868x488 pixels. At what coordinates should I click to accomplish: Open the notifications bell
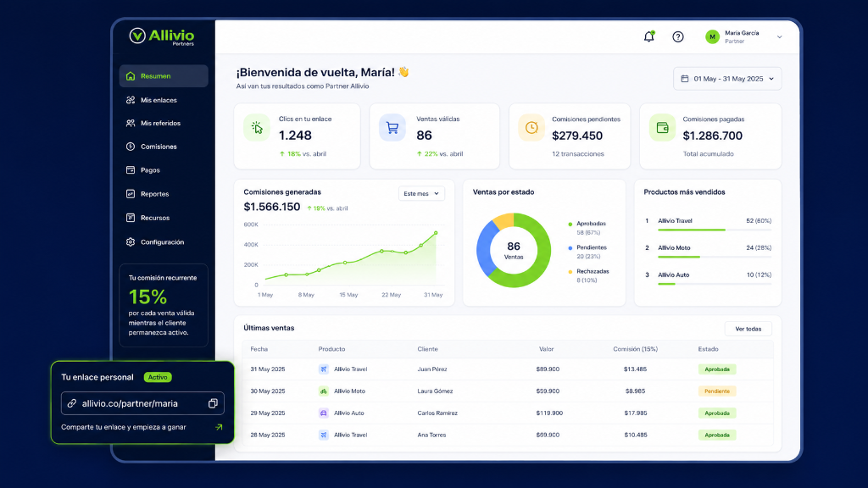tap(648, 36)
